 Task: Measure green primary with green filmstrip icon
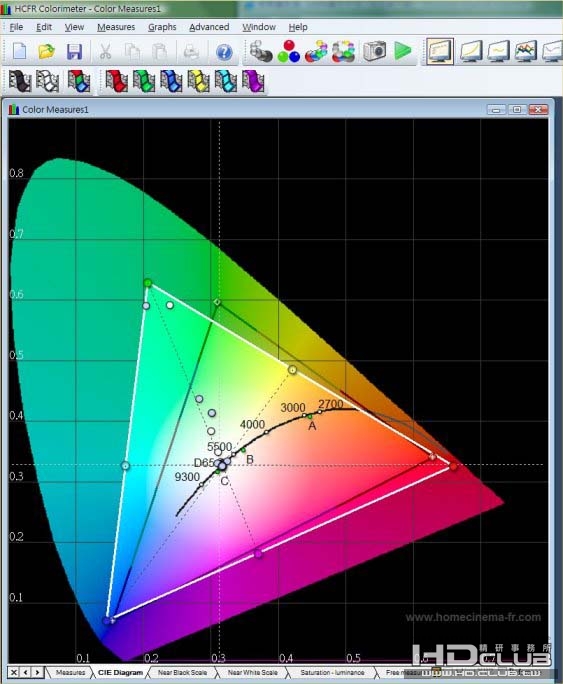[x=144, y=81]
